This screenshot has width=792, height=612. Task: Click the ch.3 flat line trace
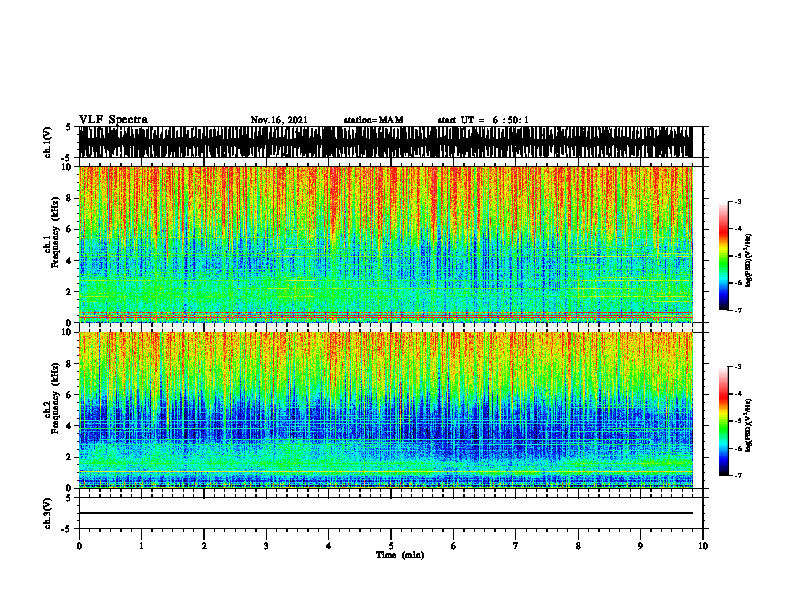385,513
